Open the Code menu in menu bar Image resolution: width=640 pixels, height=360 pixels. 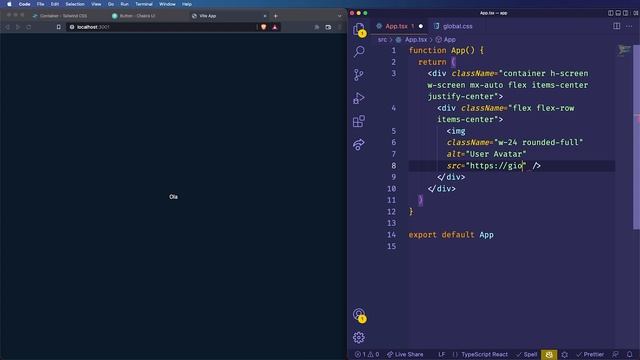point(24,4)
